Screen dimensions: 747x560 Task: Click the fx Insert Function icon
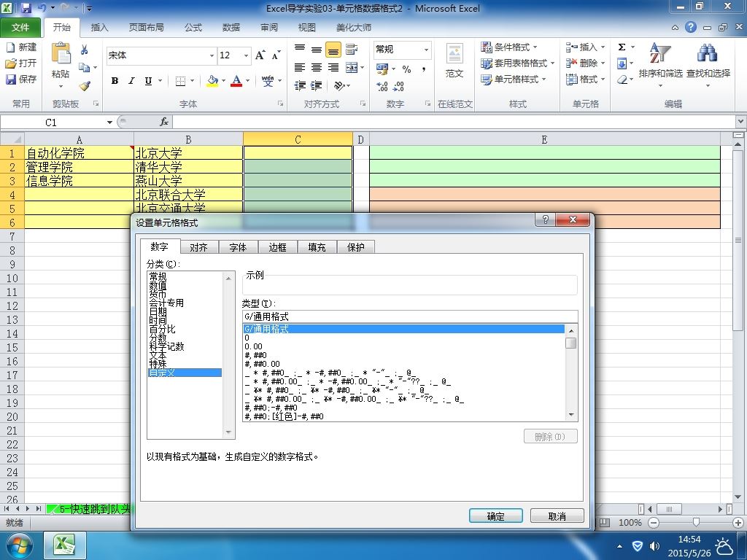coord(164,122)
